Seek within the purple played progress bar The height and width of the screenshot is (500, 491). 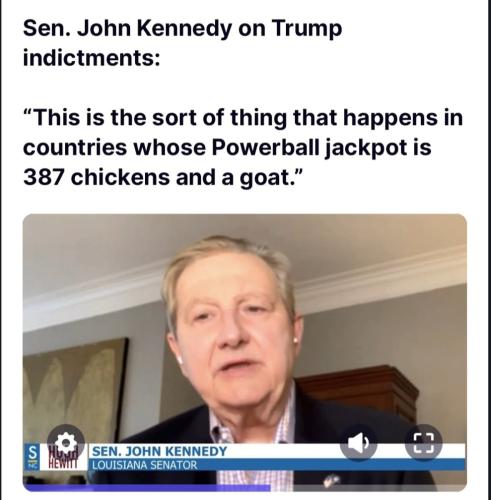coord(147,488)
